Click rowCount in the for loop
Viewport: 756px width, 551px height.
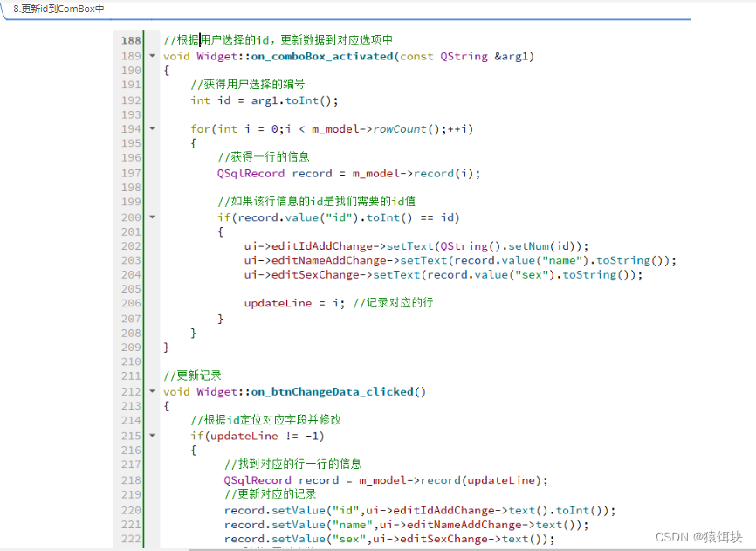(x=400, y=129)
